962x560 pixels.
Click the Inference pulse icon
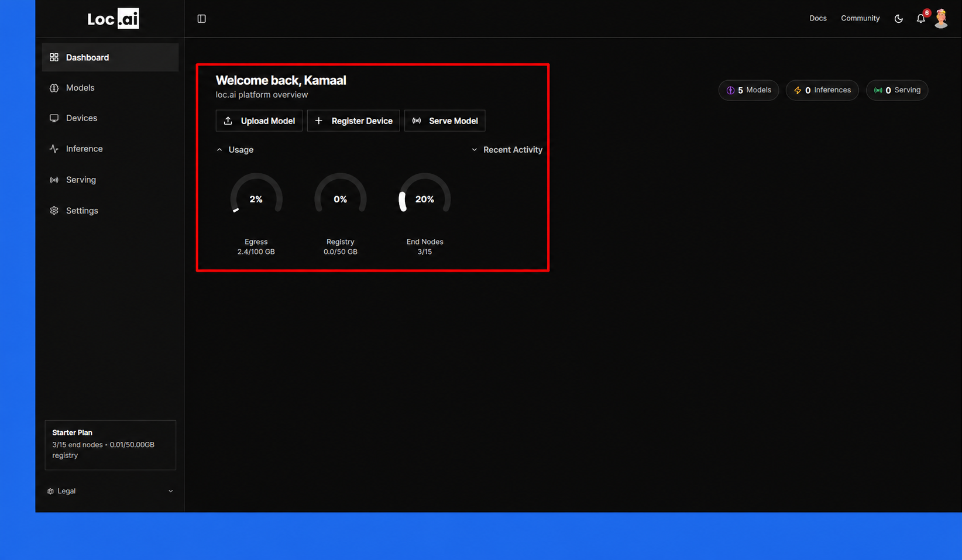[54, 149]
